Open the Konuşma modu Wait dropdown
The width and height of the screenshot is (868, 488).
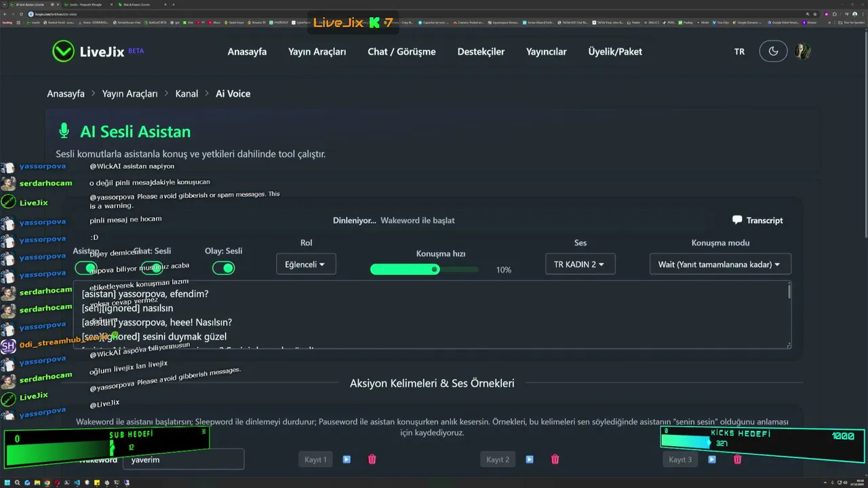pos(720,264)
